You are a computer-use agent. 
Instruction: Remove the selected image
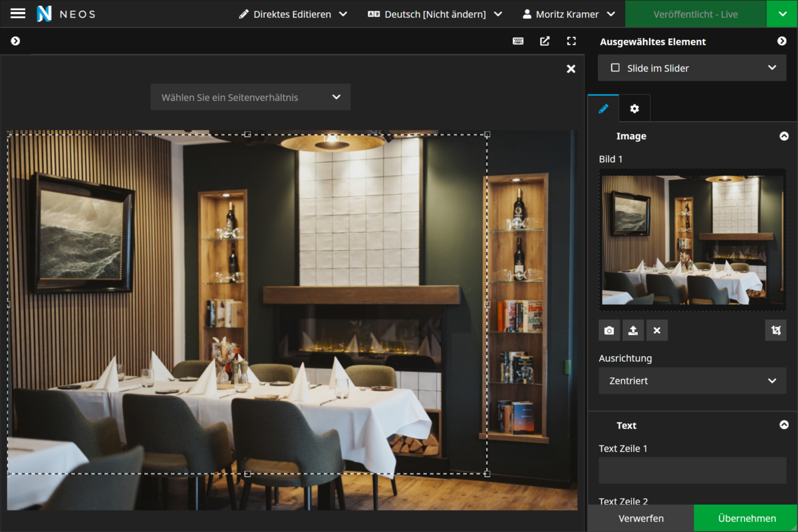657,331
